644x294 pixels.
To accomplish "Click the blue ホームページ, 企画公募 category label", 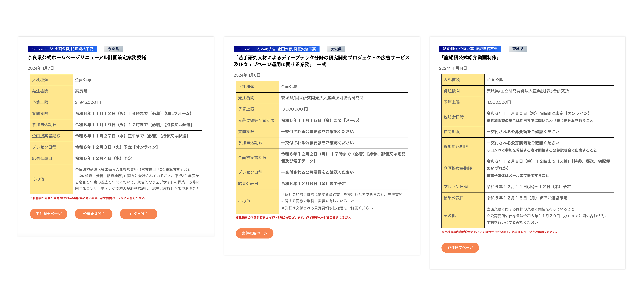I will (62, 49).
